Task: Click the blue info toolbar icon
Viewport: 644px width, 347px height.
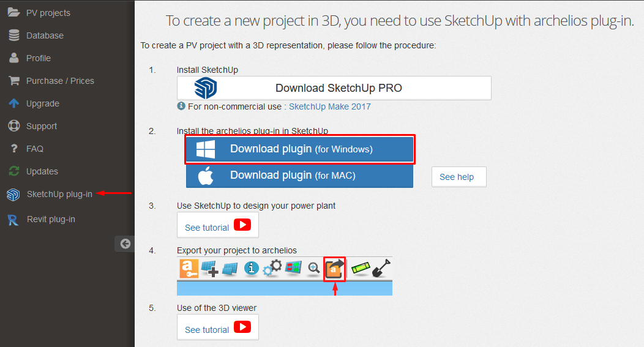Action: point(252,269)
